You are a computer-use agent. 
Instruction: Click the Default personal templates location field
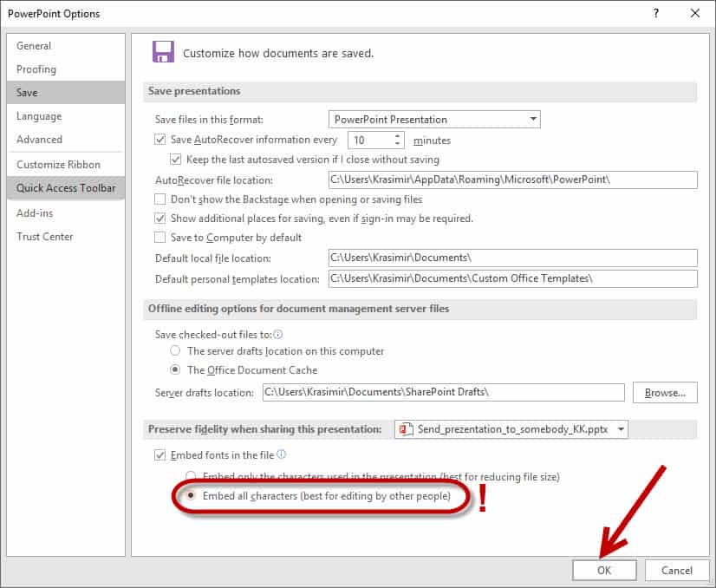pyautogui.click(x=513, y=278)
